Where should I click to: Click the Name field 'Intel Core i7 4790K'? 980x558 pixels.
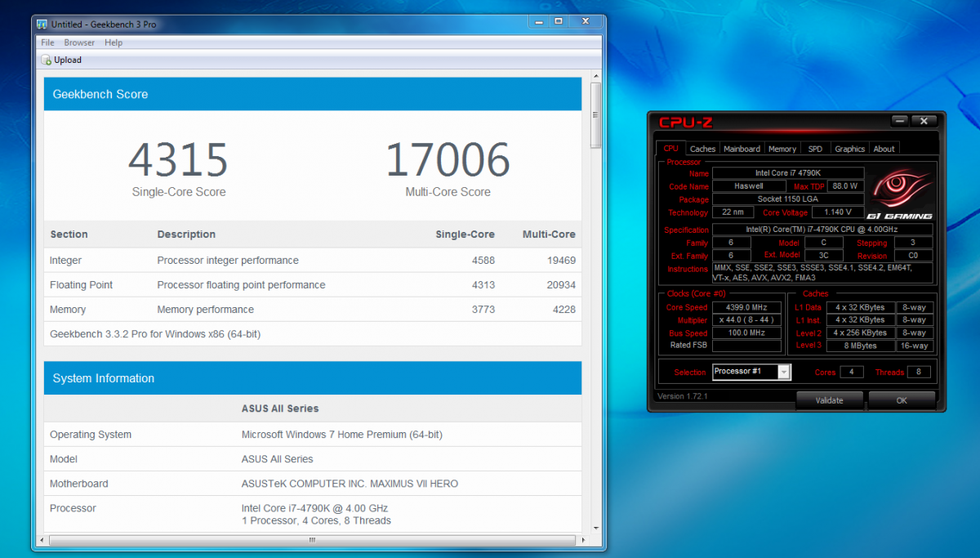pos(788,173)
